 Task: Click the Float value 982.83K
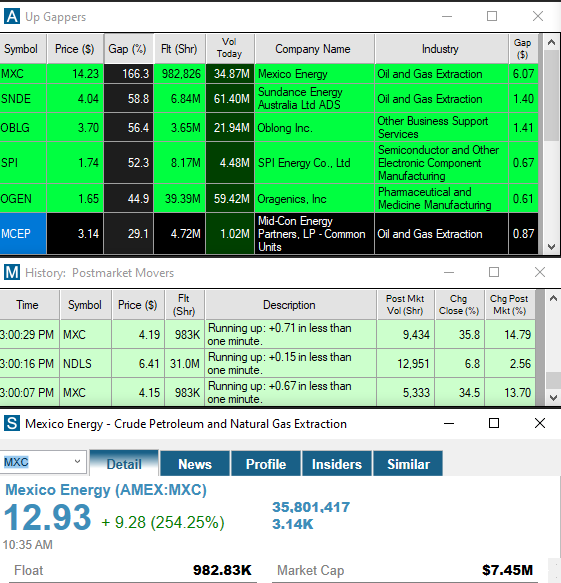[222, 570]
